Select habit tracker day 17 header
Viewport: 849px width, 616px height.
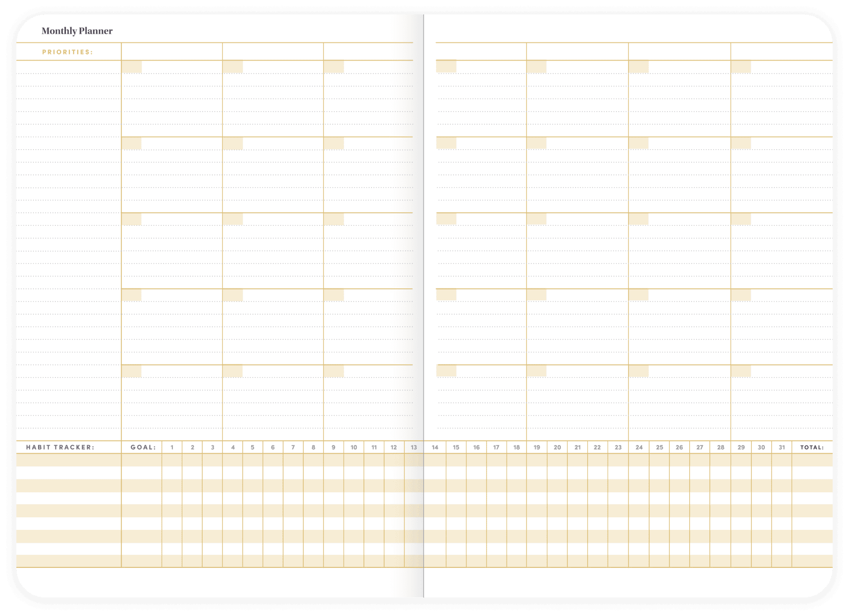496,447
